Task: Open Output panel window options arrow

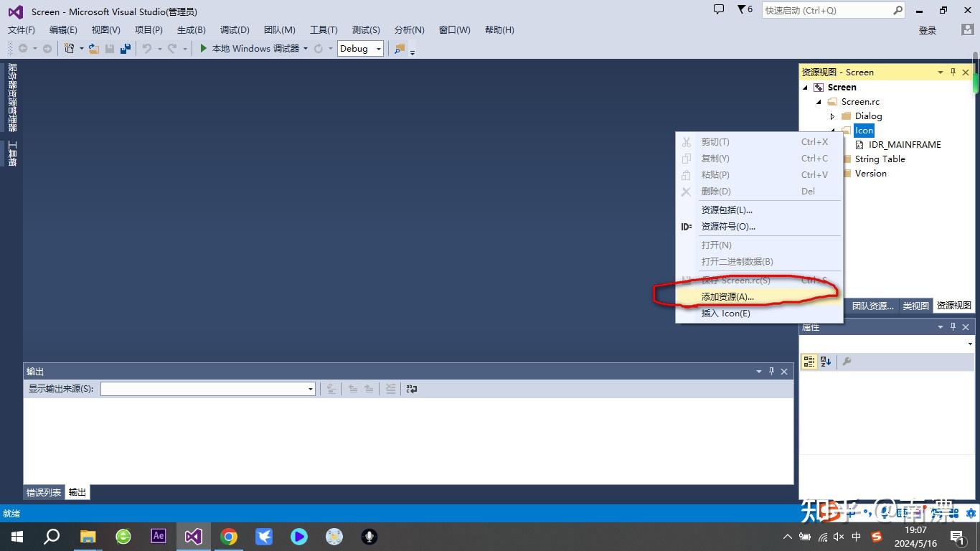Action: pyautogui.click(x=758, y=372)
